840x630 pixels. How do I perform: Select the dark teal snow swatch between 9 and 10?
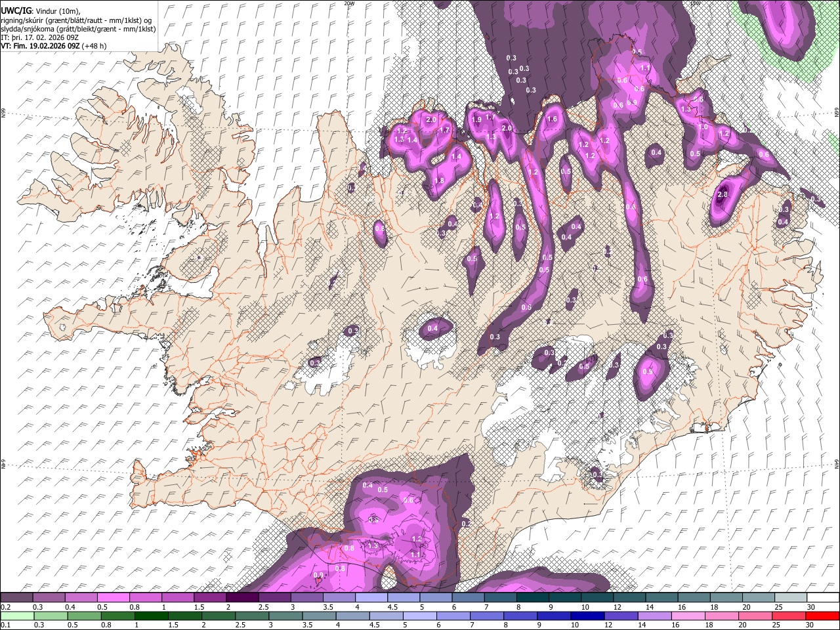tap(564, 598)
